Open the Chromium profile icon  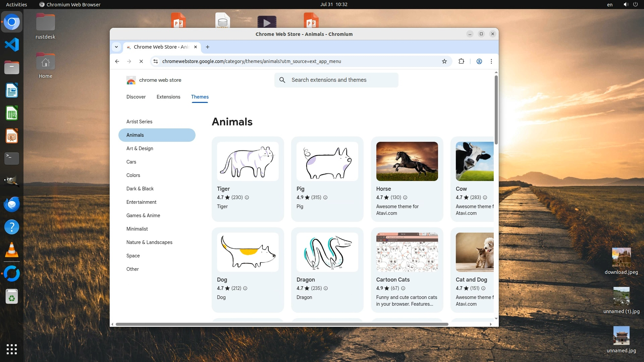tap(479, 61)
